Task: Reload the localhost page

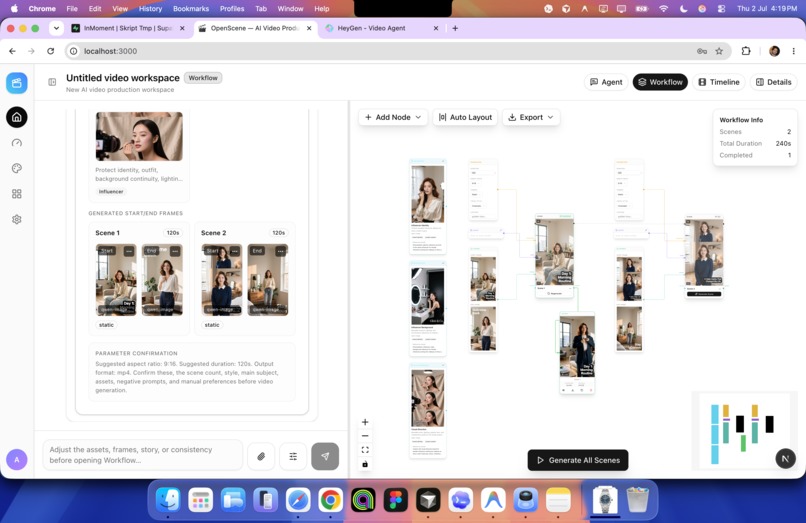Action: coord(50,51)
